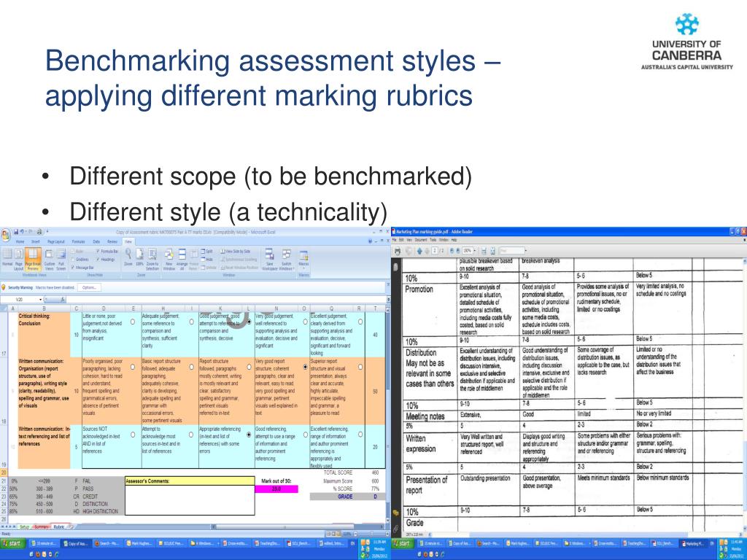Click Options button in Security Warning bar

[89, 287]
